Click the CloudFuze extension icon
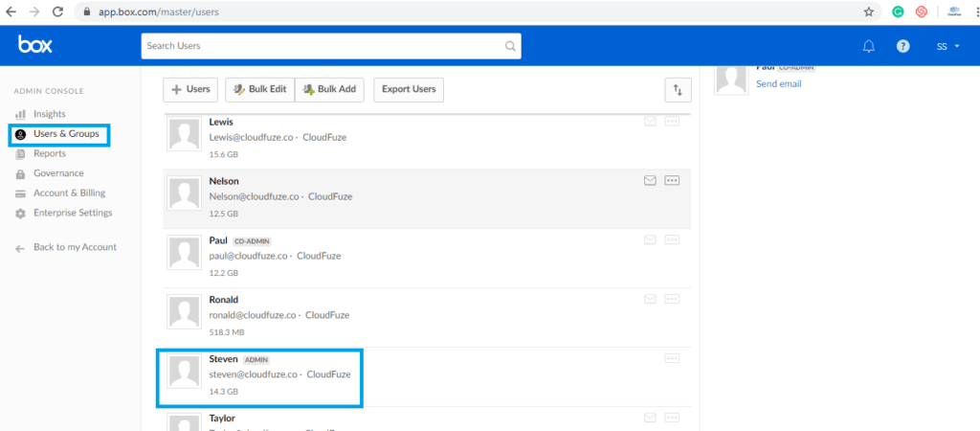Screen dimensions: 980x431 pyautogui.click(x=954, y=11)
